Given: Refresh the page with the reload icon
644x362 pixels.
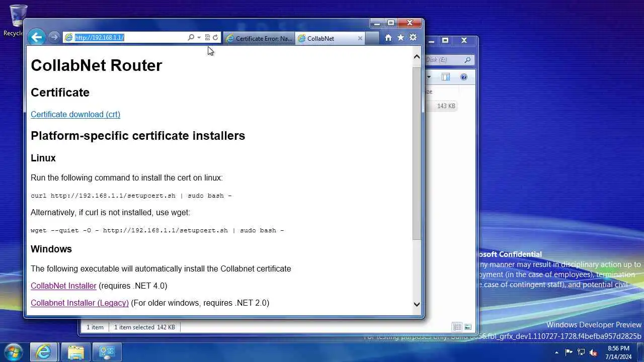Looking at the screenshot, I should coord(215,38).
